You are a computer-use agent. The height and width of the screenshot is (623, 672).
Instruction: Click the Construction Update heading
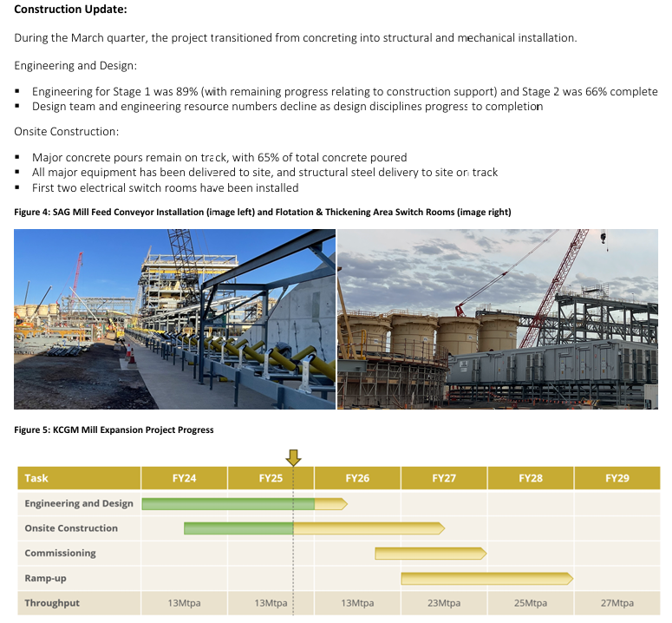(x=70, y=10)
